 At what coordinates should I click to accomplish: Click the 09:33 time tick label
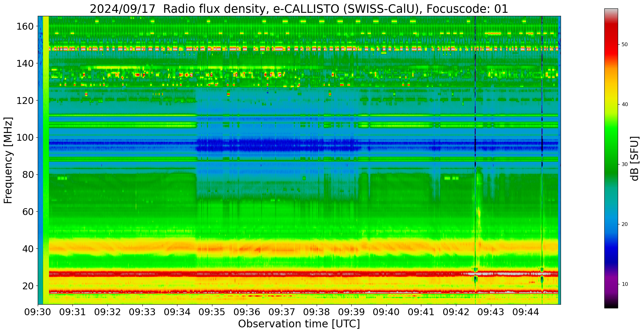(x=142, y=311)
